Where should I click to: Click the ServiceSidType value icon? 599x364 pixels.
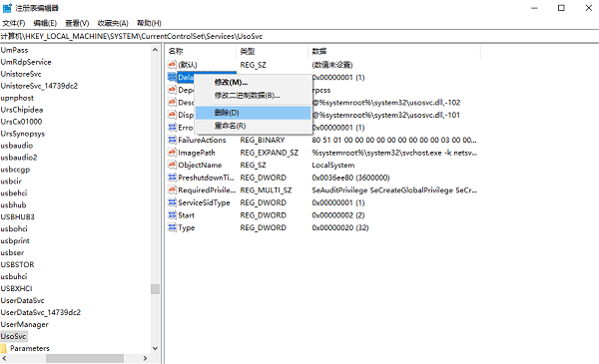coord(172,202)
